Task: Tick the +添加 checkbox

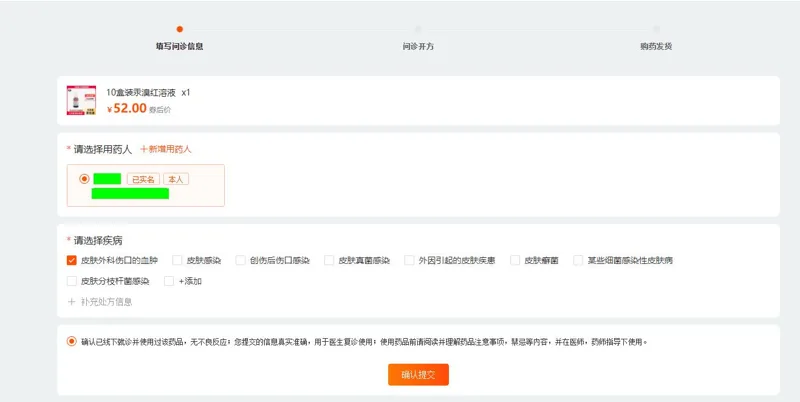Action: pos(169,281)
